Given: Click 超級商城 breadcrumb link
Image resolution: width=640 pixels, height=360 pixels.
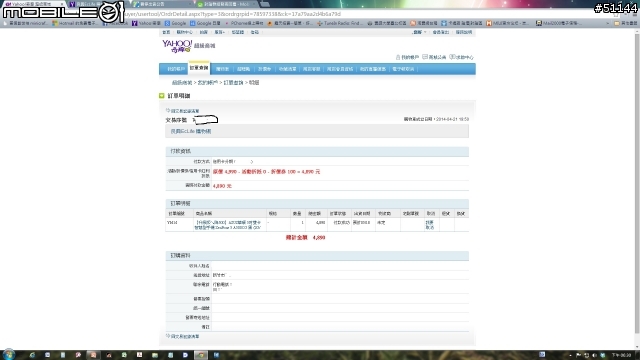Looking at the screenshot, I should [182, 82].
